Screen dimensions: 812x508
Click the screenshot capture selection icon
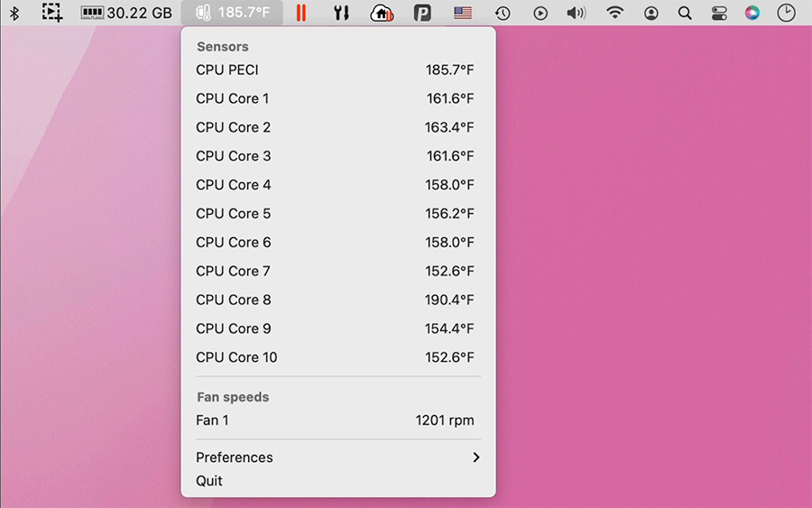pos(52,13)
